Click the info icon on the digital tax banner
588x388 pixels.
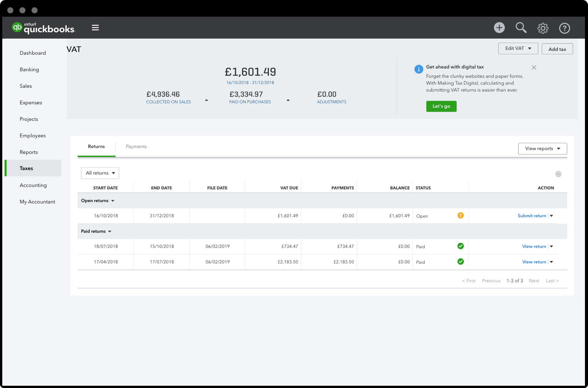418,69
